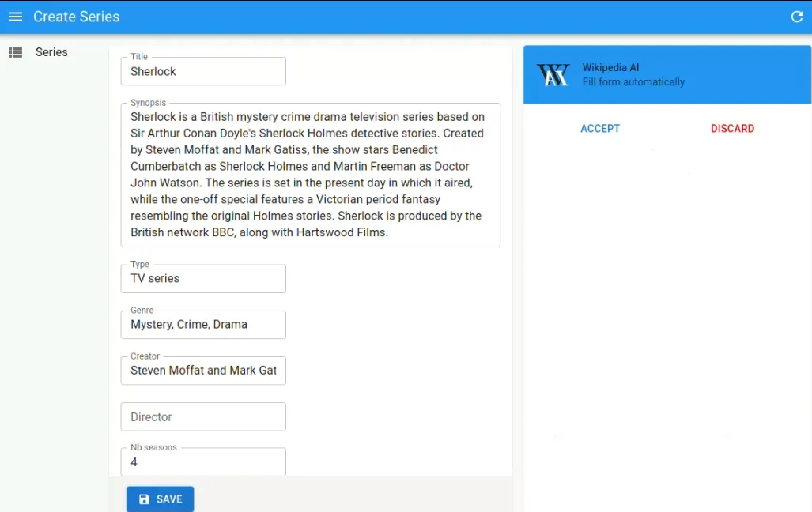The height and width of the screenshot is (512, 812).
Task: Select the Nb seasons field
Action: [203, 462]
